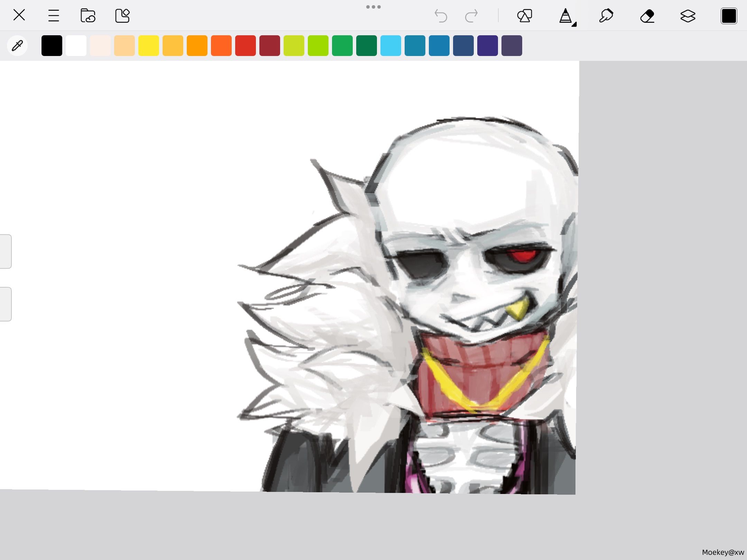The height and width of the screenshot is (560, 747).
Task: Open the hamburger menu
Action: click(54, 16)
